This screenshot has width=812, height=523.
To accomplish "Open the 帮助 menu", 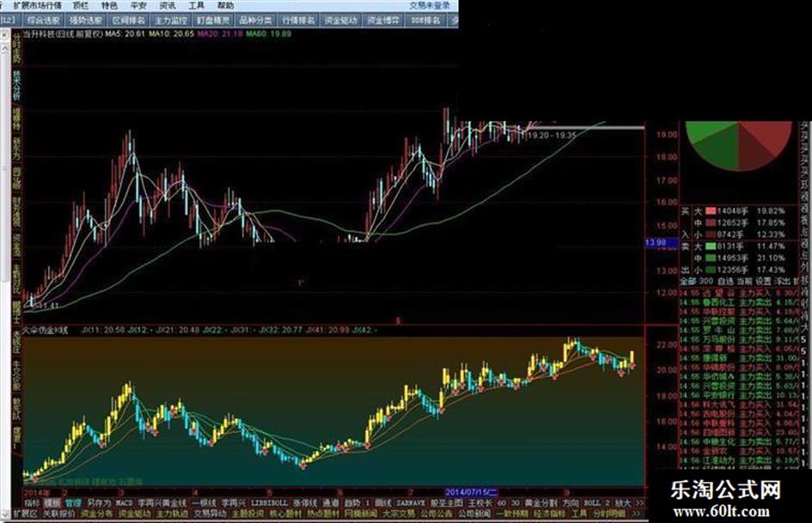I will [x=225, y=5].
